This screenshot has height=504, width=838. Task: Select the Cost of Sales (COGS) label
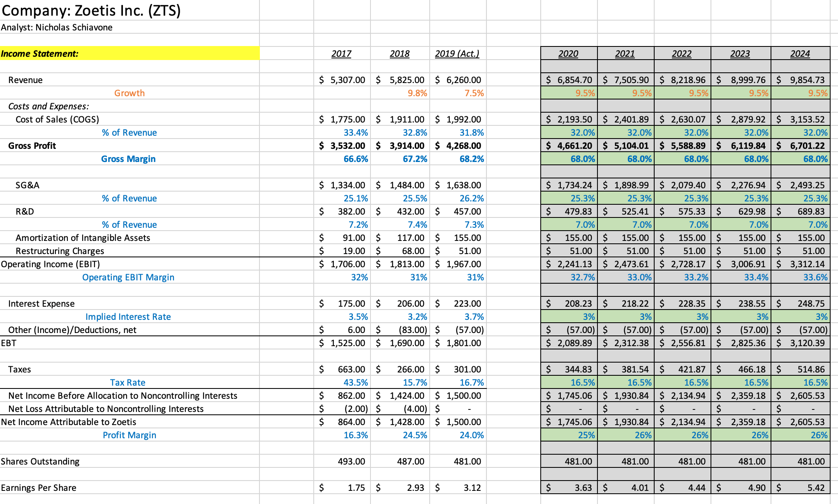pos(57,120)
